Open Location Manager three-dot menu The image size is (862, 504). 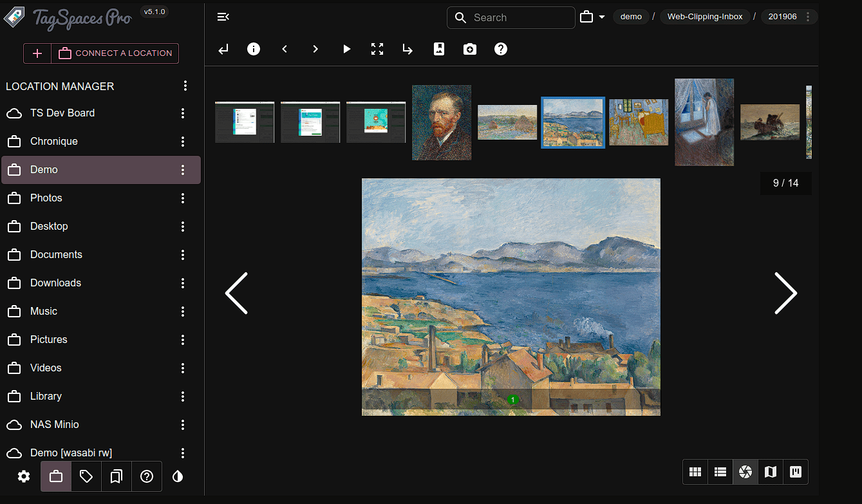coord(185,86)
